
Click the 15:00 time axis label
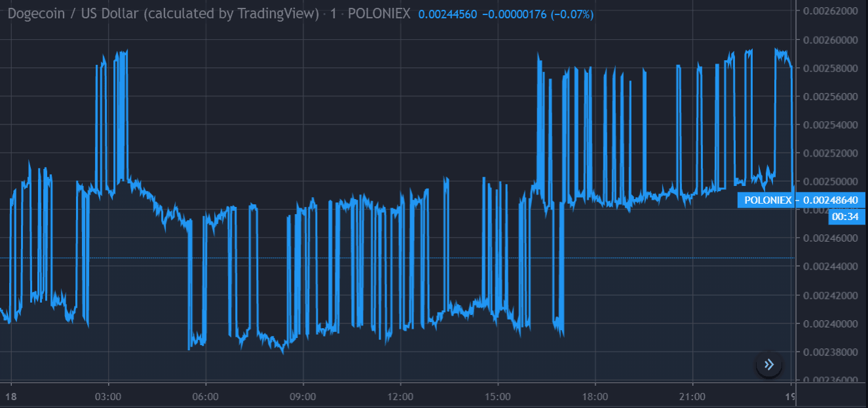(x=498, y=397)
